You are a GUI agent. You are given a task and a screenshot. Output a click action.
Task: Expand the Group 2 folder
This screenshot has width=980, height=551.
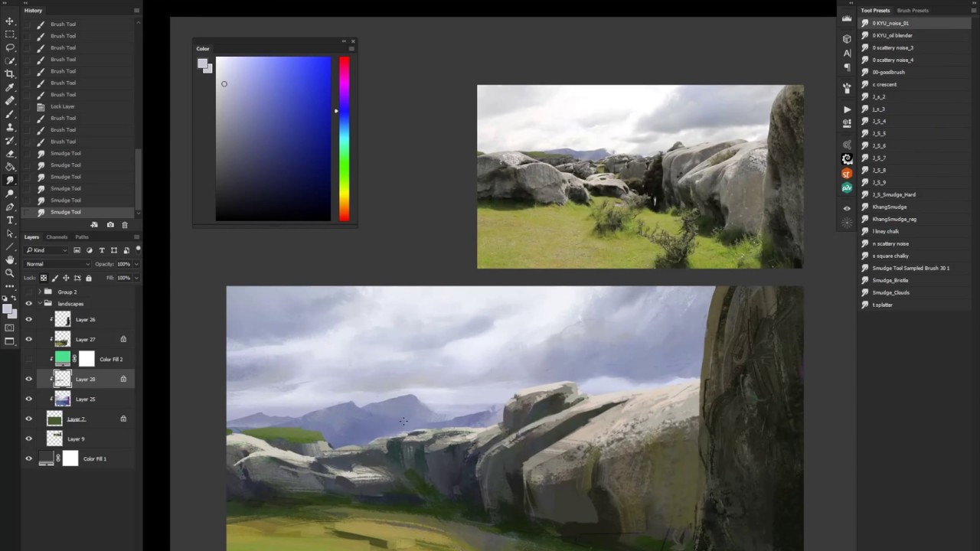(39, 292)
